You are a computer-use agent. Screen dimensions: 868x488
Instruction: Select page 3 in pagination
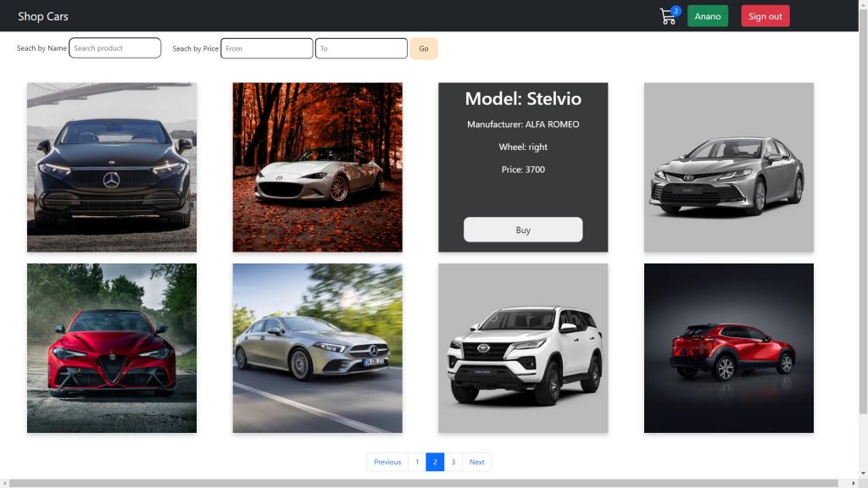(x=453, y=462)
